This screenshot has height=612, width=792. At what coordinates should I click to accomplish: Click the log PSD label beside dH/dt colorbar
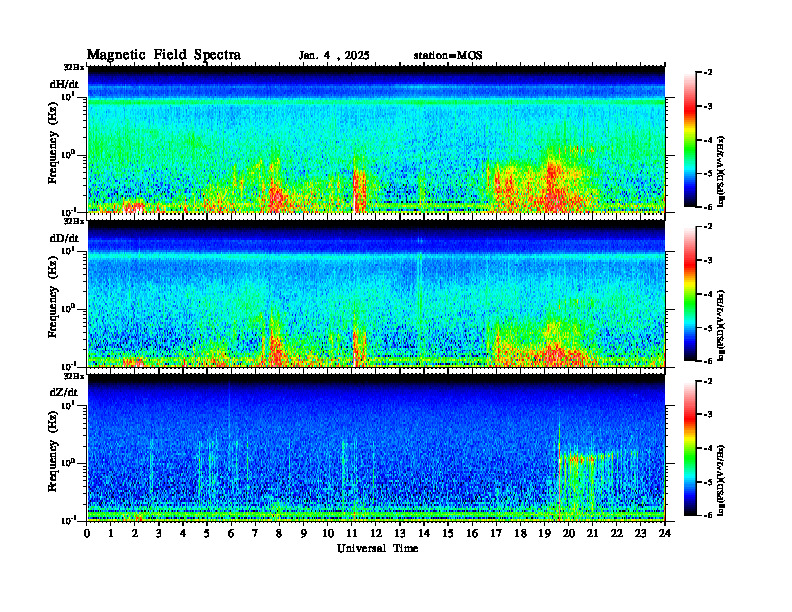point(722,171)
